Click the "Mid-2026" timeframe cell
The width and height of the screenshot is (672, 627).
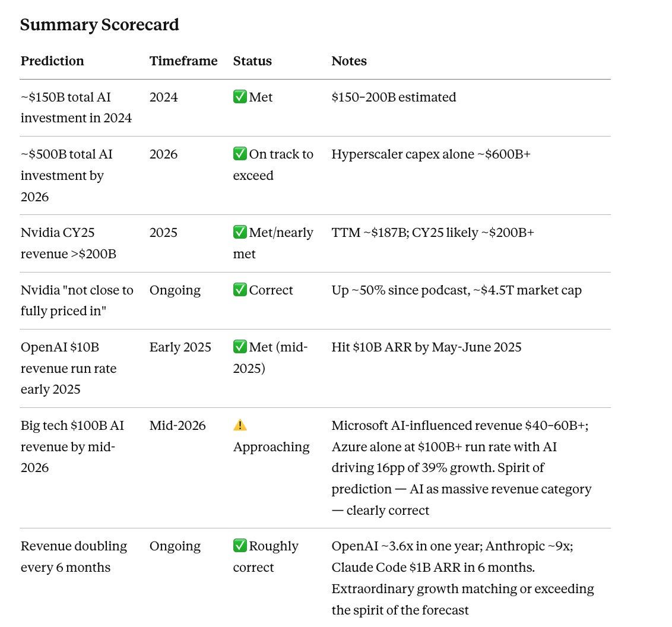pos(177,425)
